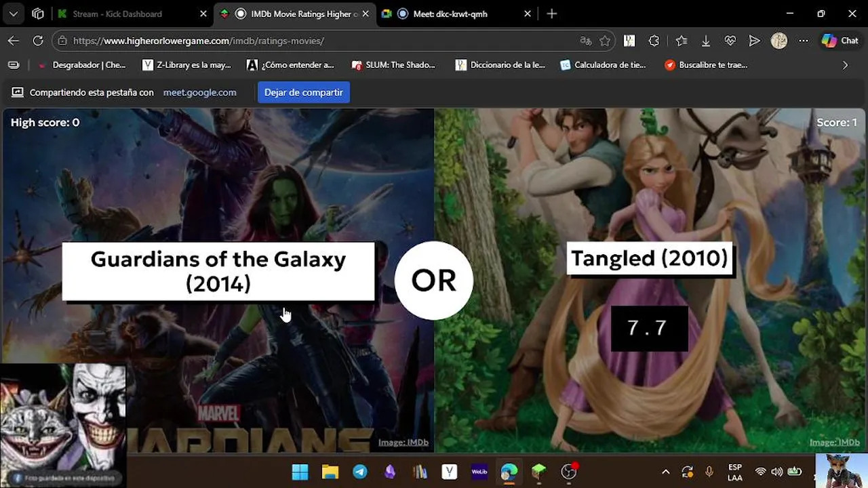Click the Score: 1 text
The width and height of the screenshot is (868, 488).
pyautogui.click(x=836, y=123)
